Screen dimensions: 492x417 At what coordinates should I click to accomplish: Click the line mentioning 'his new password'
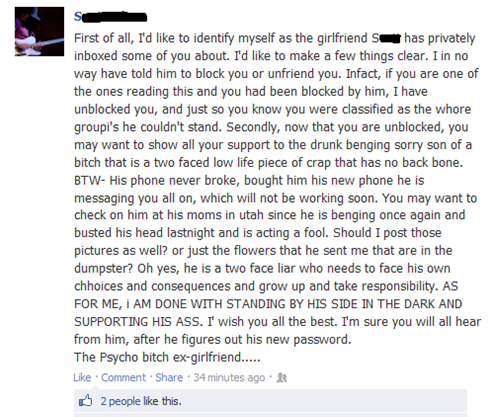coord(213,339)
